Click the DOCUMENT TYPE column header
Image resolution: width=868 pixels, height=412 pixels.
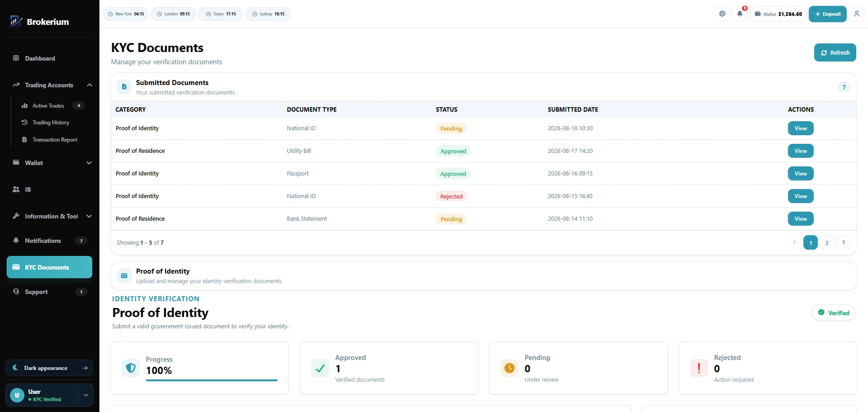pyautogui.click(x=312, y=109)
